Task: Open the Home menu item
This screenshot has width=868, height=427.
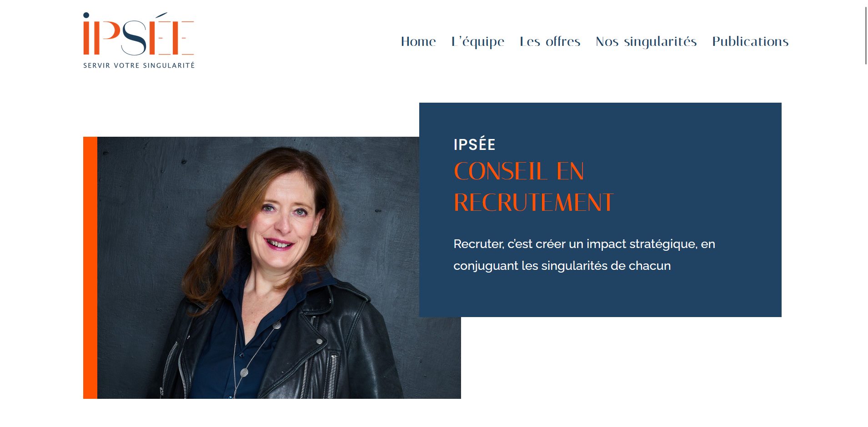Action: (418, 41)
